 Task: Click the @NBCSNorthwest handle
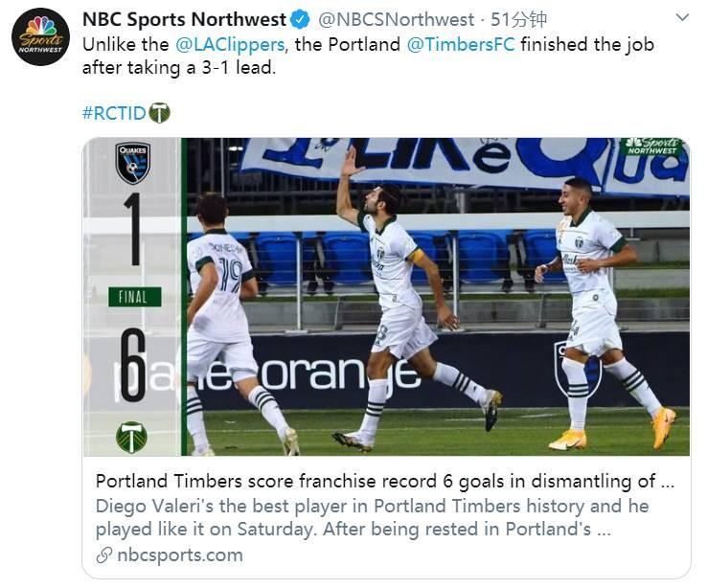pos(396,19)
